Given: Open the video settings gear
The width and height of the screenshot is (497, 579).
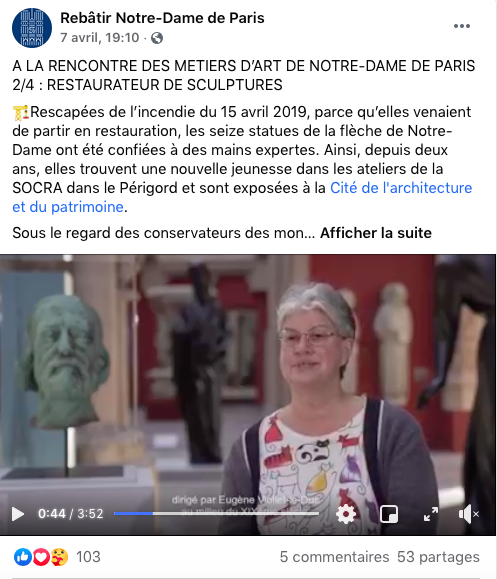Looking at the screenshot, I should (346, 514).
